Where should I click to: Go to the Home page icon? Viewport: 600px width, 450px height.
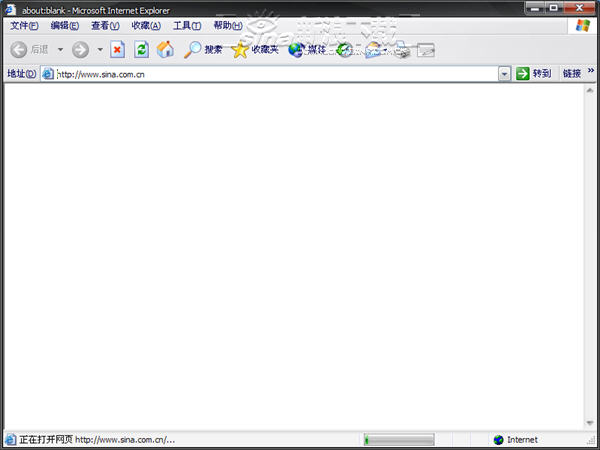(x=165, y=49)
